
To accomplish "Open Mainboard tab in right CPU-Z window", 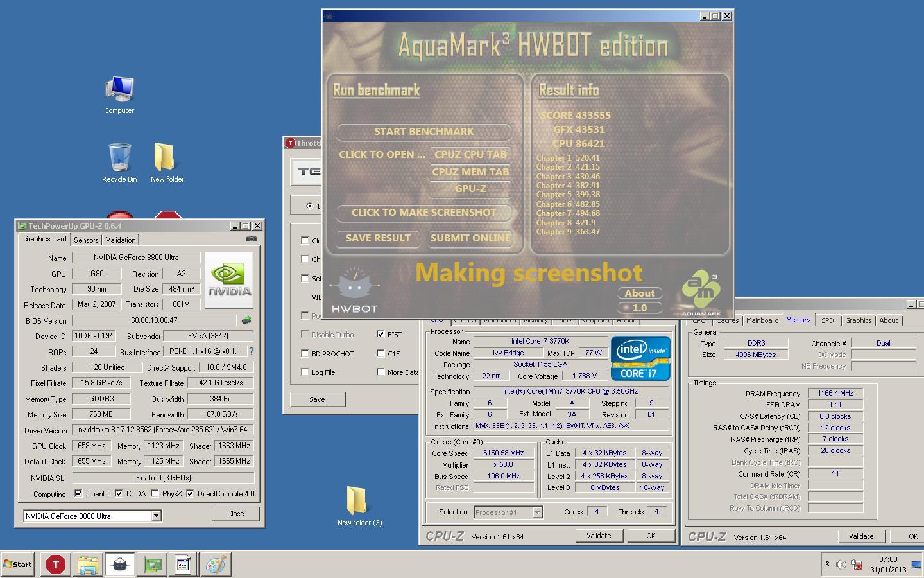I will (762, 320).
